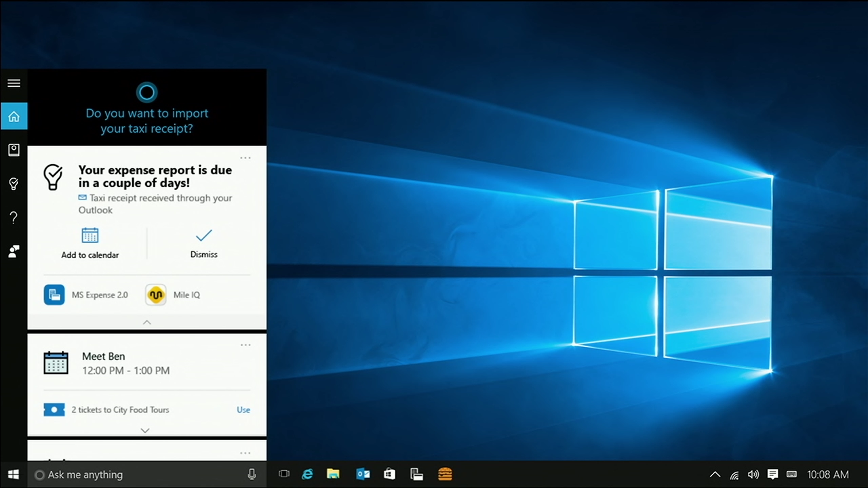This screenshot has width=868, height=488.
Task: Open Reminders lightbulb in sidebar
Action: (14, 184)
